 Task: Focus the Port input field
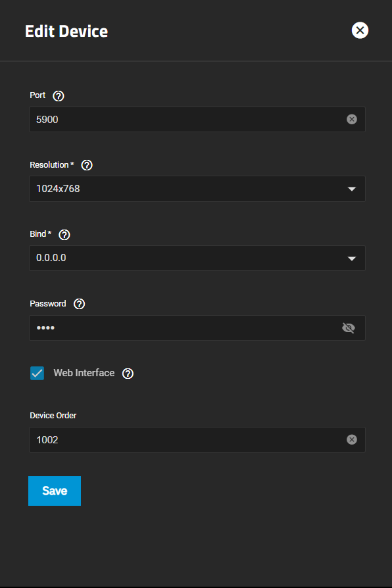tap(187, 119)
